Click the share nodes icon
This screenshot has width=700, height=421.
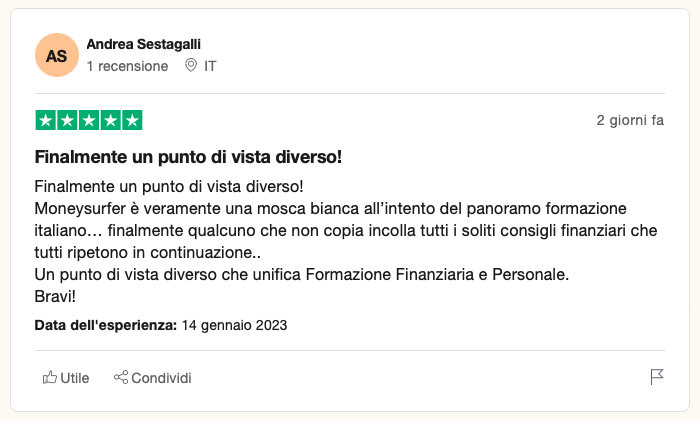tap(121, 377)
